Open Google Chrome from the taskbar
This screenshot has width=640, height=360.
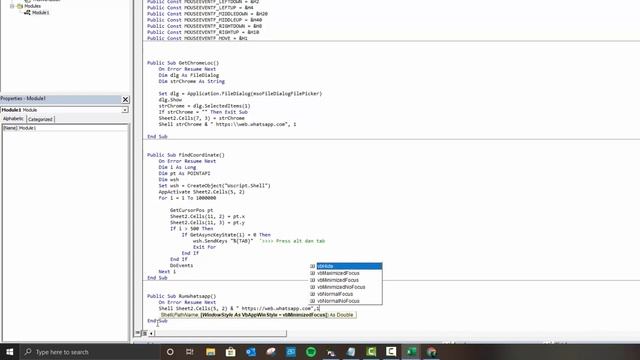[x=431, y=352]
